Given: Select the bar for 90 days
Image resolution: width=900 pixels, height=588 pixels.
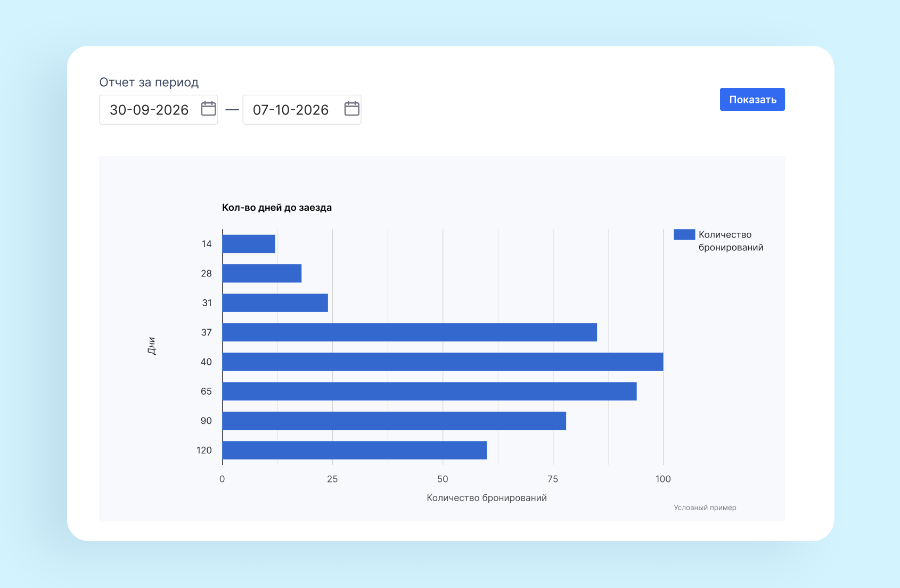Looking at the screenshot, I should coord(394,421).
